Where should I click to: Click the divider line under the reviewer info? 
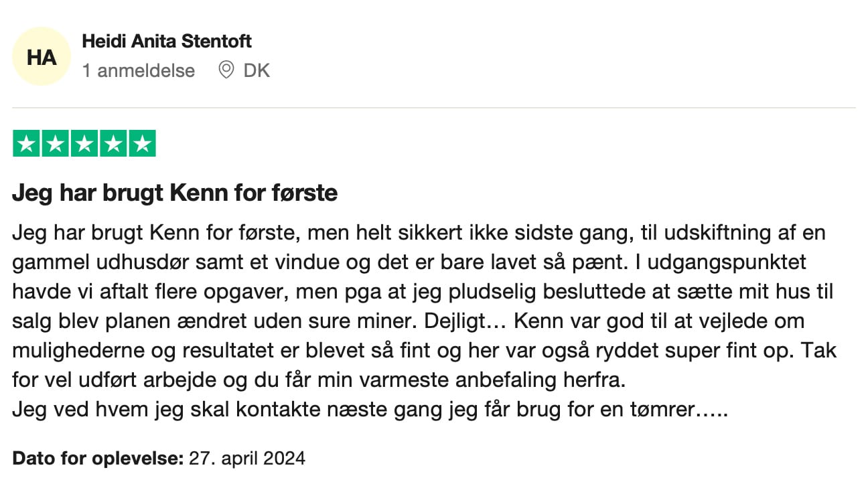[434, 108]
